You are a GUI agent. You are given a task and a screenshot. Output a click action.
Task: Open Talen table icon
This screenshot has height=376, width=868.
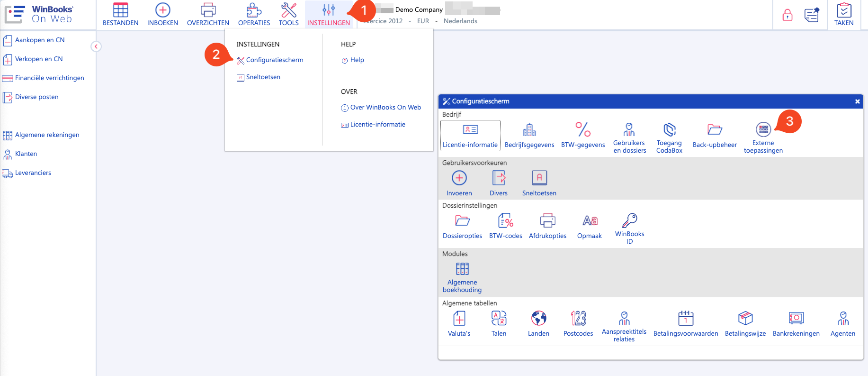coord(499,324)
